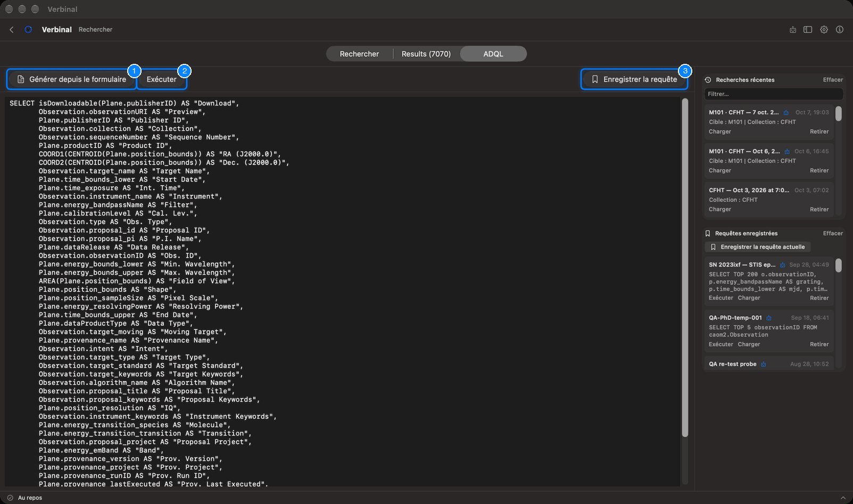Select the ADQL tab

pyautogui.click(x=493, y=54)
